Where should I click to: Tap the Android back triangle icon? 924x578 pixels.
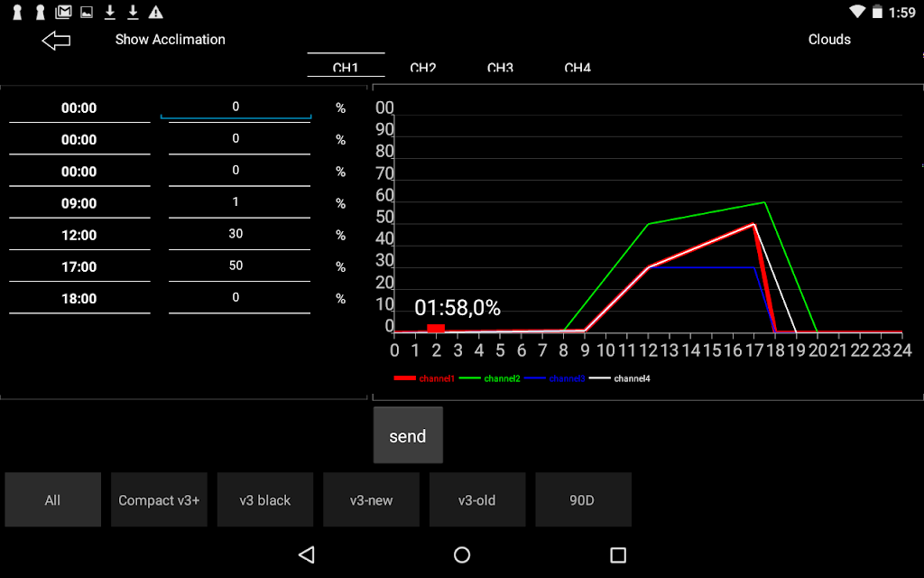[307, 555]
